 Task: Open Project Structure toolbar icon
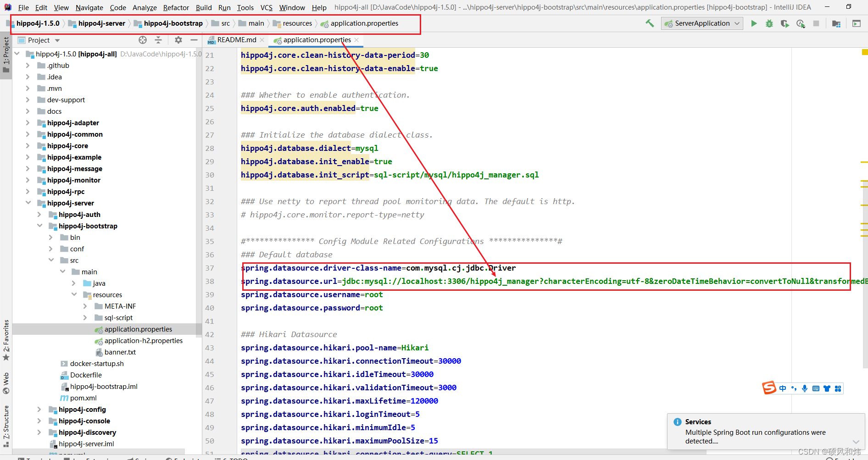coord(836,23)
